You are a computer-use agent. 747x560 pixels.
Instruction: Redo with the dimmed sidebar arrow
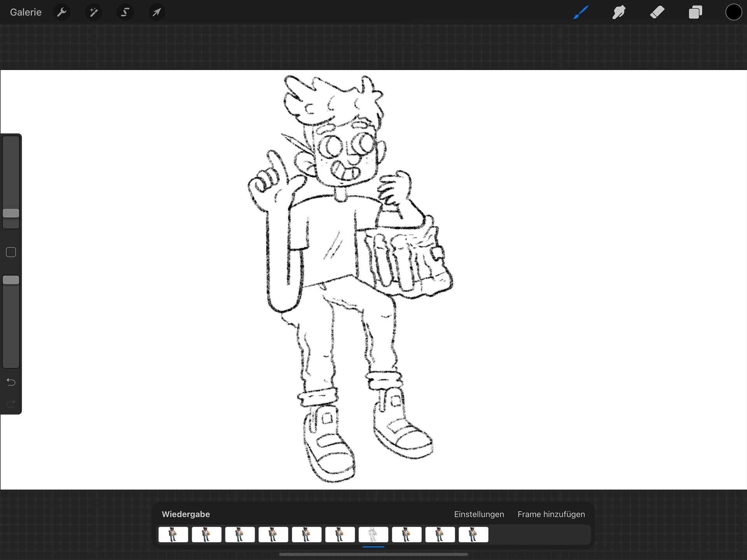(11, 404)
